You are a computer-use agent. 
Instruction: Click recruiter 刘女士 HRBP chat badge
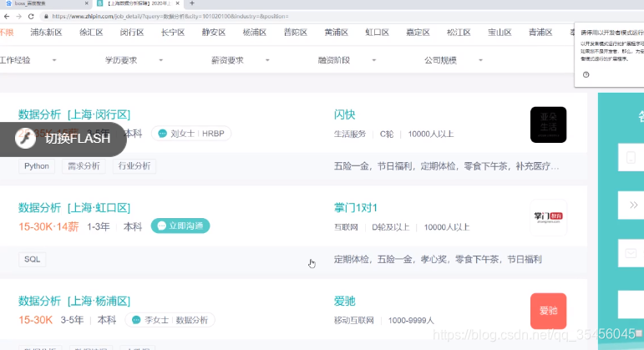tap(191, 134)
